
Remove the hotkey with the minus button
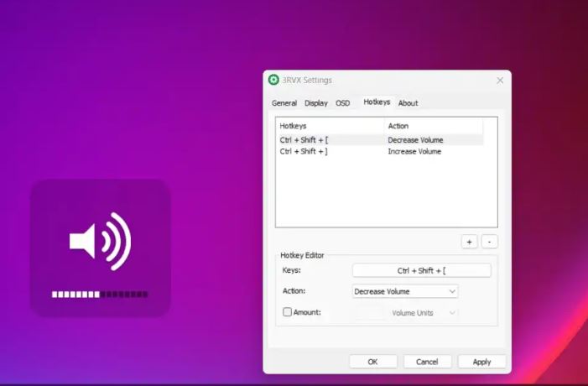(x=489, y=242)
